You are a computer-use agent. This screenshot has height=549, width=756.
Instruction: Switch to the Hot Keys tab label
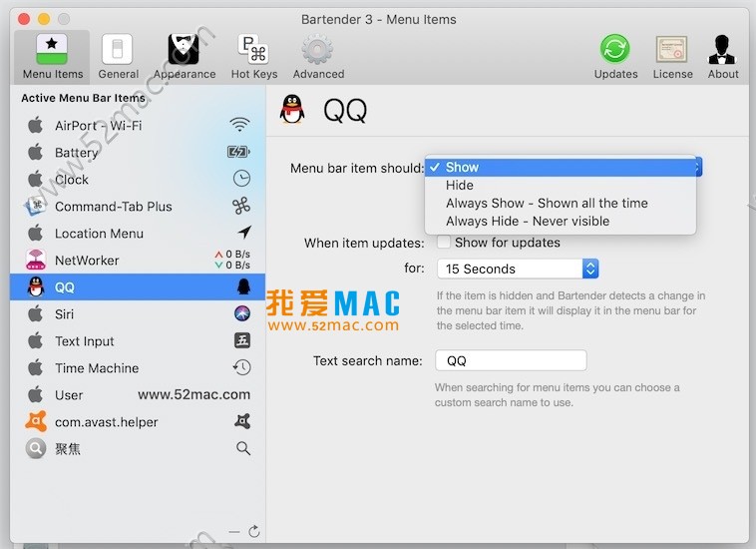(x=254, y=74)
